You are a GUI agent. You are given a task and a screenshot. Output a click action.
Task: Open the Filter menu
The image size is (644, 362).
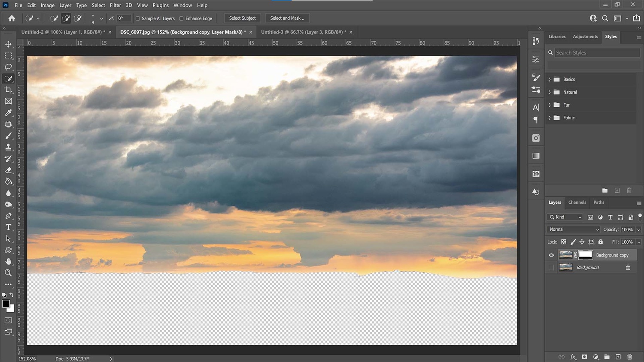click(115, 5)
